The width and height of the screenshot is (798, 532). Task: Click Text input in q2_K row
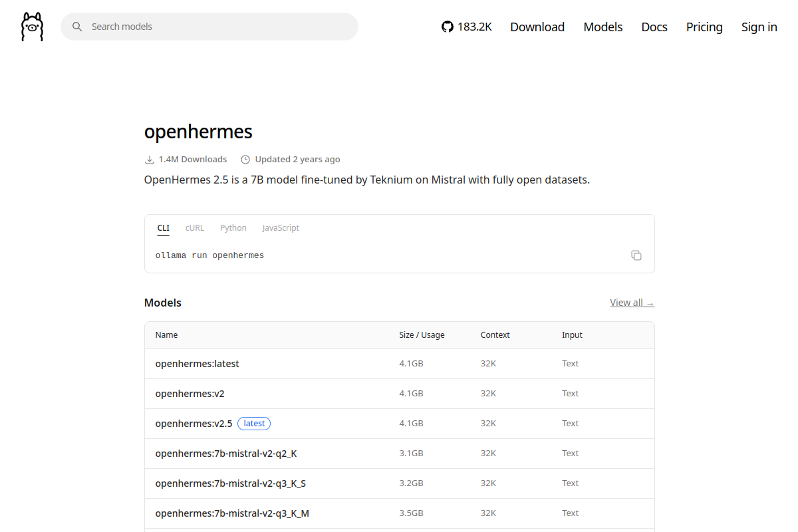pos(570,454)
